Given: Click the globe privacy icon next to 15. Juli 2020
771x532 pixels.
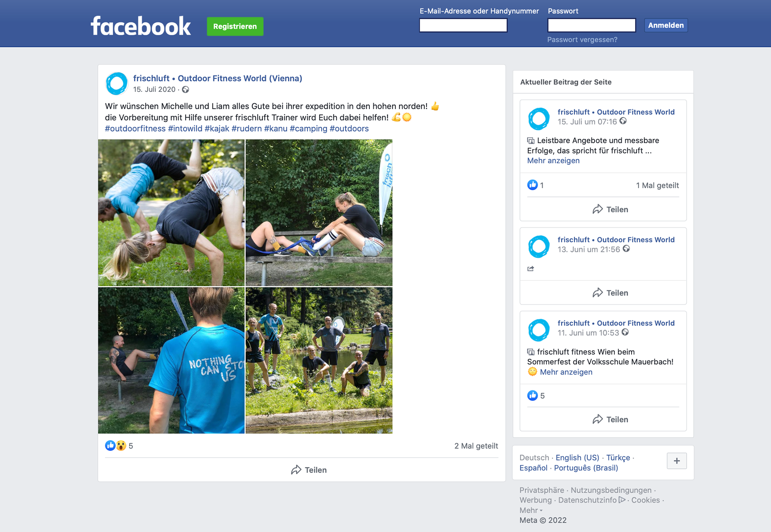Looking at the screenshot, I should 186,89.
